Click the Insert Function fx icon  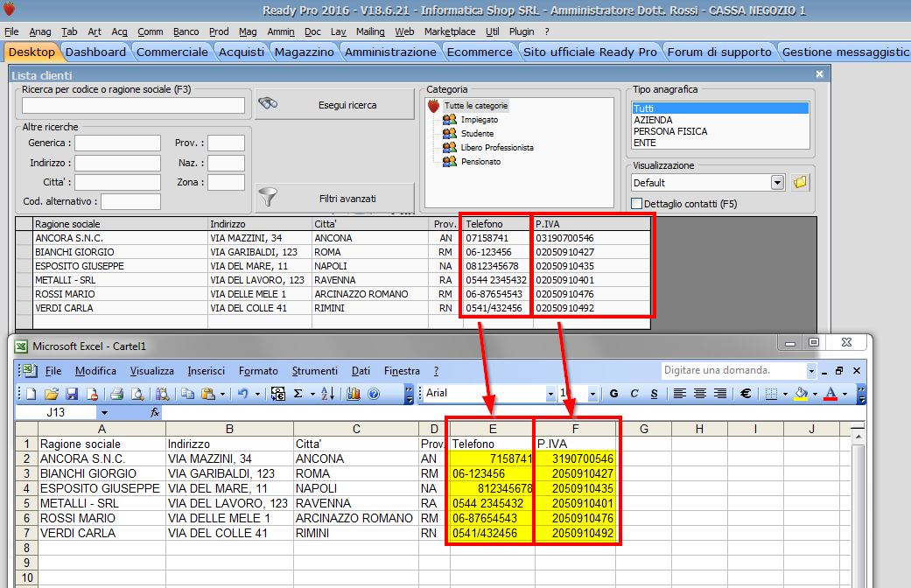pyautogui.click(x=155, y=412)
